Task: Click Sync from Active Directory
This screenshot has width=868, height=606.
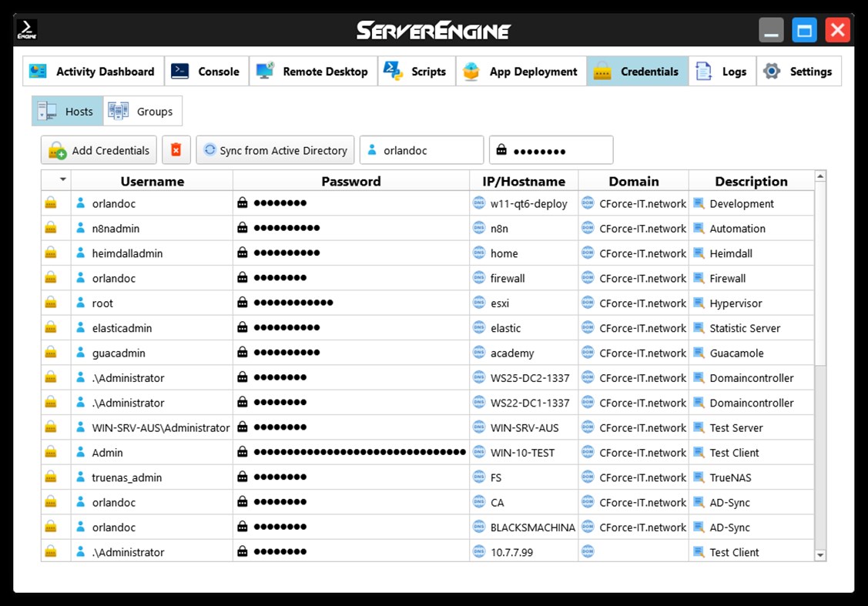Action: point(275,149)
